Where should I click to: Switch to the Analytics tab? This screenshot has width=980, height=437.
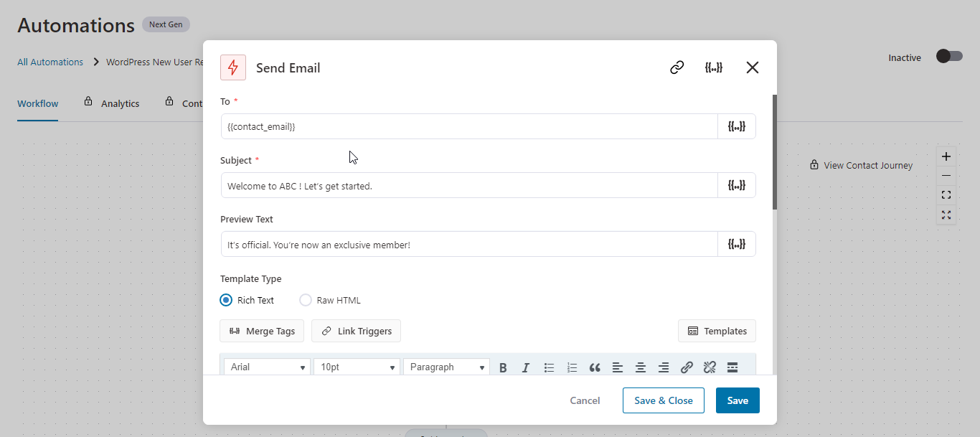pos(119,103)
